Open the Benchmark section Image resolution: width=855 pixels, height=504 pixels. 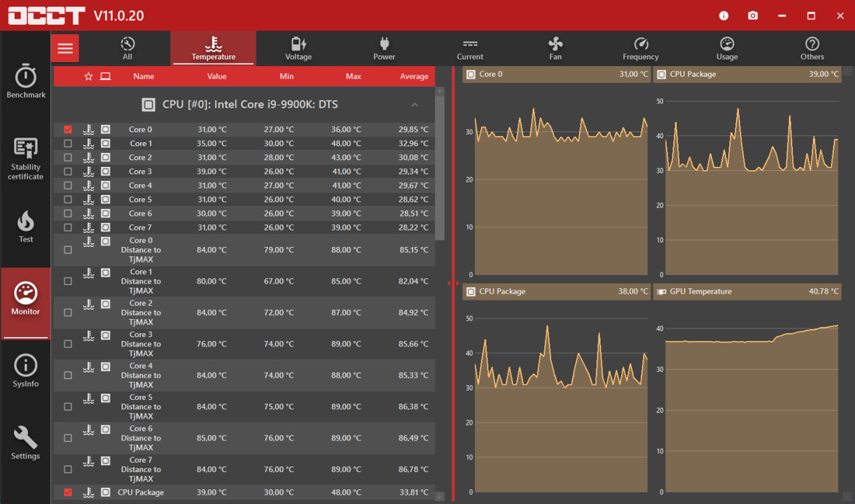click(26, 81)
